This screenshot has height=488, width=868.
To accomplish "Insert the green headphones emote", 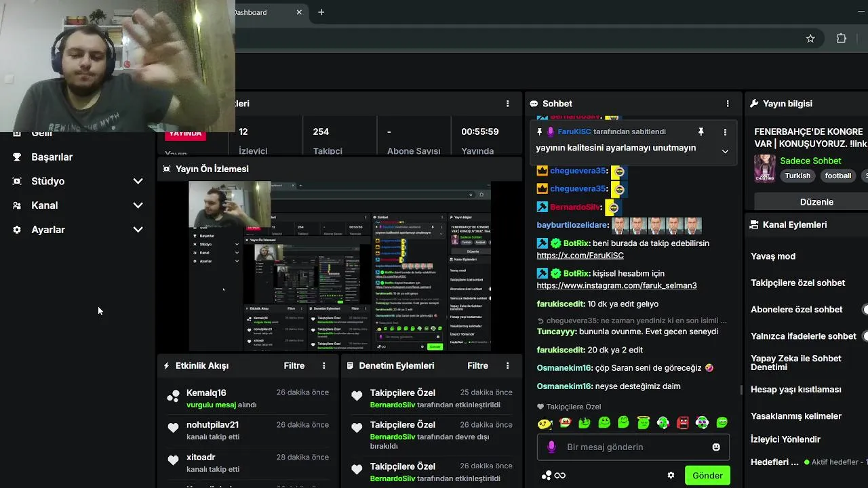I will pyautogui.click(x=663, y=423).
